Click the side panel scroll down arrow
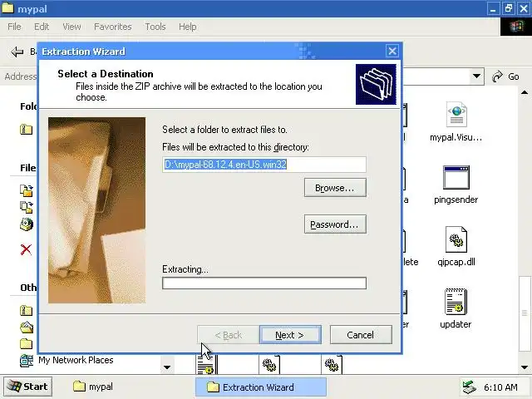The height and width of the screenshot is (399, 532). pyautogui.click(x=166, y=367)
